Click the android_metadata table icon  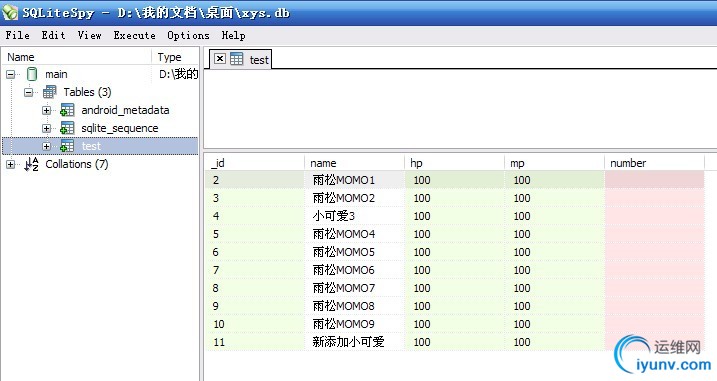click(x=67, y=110)
